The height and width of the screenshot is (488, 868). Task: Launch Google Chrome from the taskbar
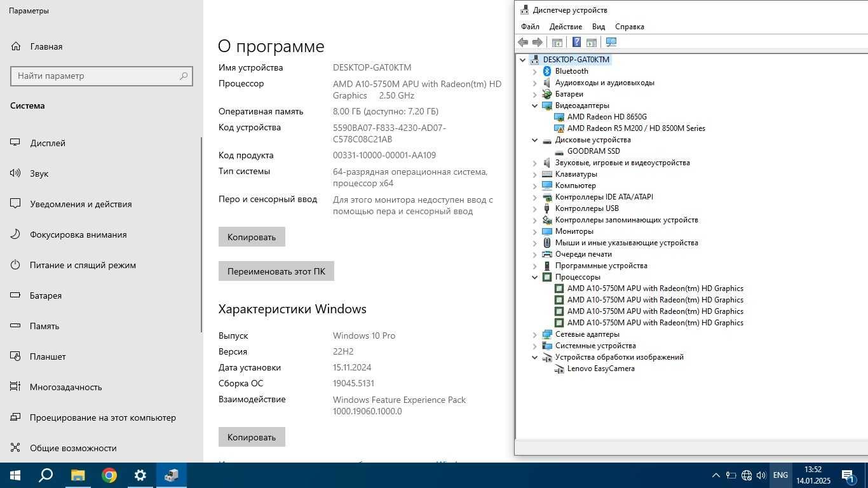(109, 475)
